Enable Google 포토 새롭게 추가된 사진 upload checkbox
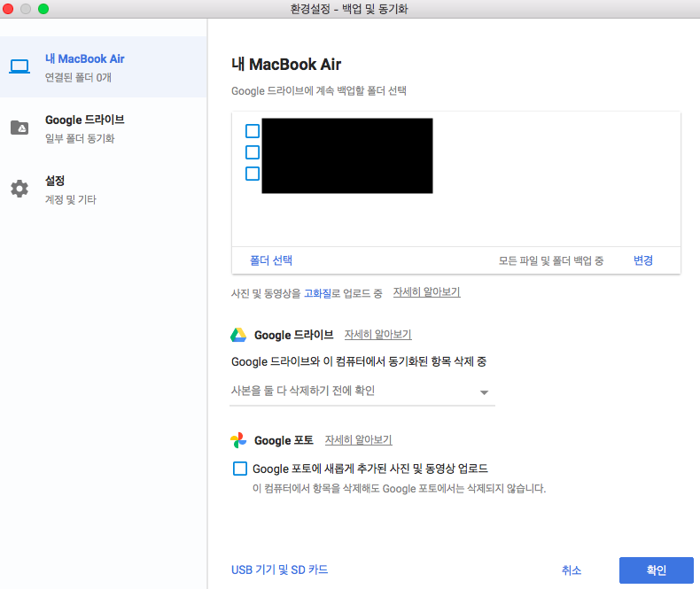The image size is (700, 589). tap(240, 469)
